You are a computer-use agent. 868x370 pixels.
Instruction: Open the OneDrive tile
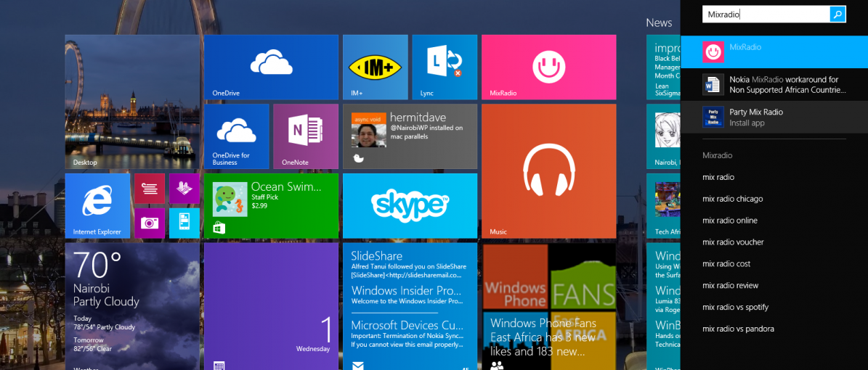tap(271, 67)
